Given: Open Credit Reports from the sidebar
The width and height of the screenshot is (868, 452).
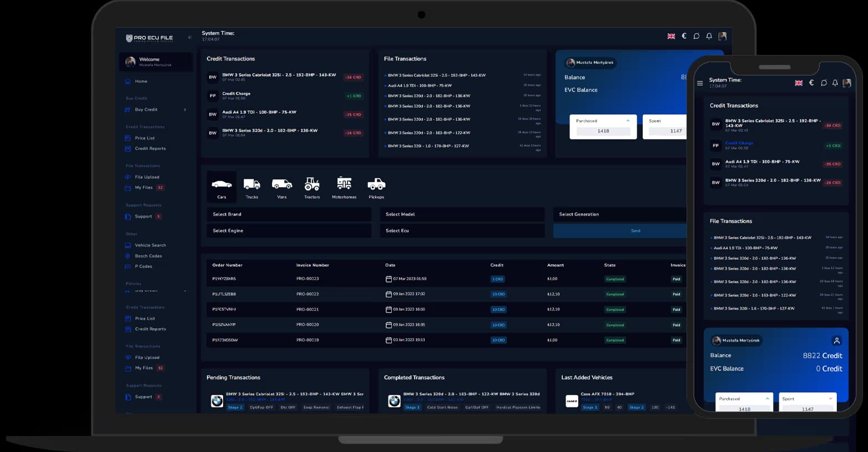Looking at the screenshot, I should (x=150, y=148).
